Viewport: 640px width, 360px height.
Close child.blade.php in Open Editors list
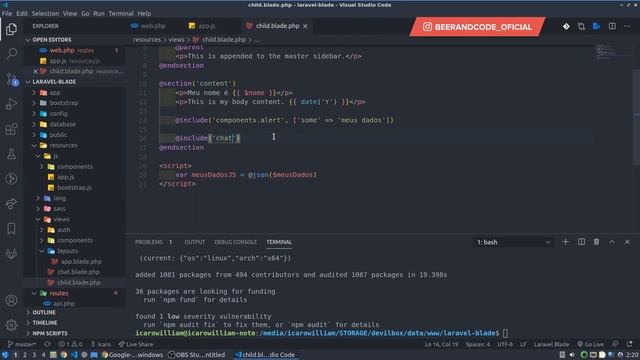point(36,71)
